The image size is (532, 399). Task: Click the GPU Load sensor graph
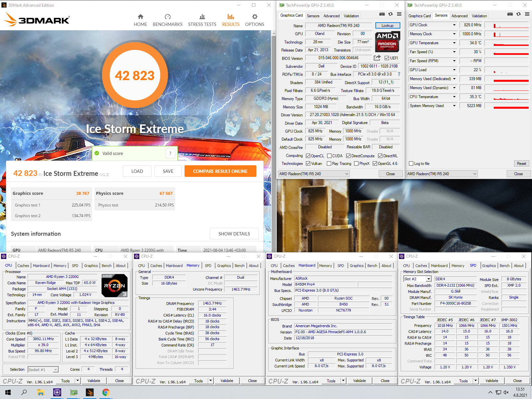pyautogui.click(x=506, y=70)
